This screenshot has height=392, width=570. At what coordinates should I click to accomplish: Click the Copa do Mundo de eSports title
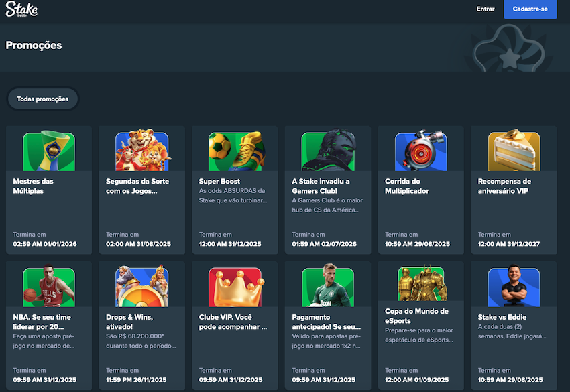click(x=416, y=316)
